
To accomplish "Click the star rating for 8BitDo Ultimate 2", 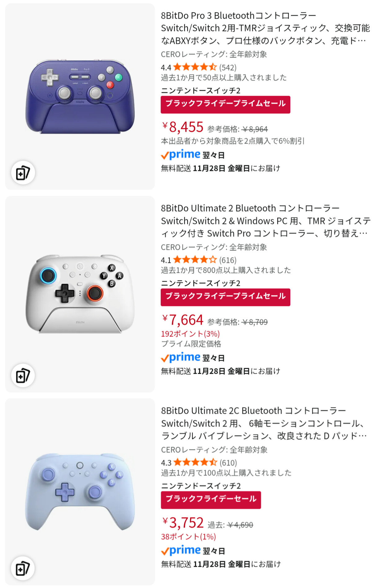I will click(x=195, y=260).
